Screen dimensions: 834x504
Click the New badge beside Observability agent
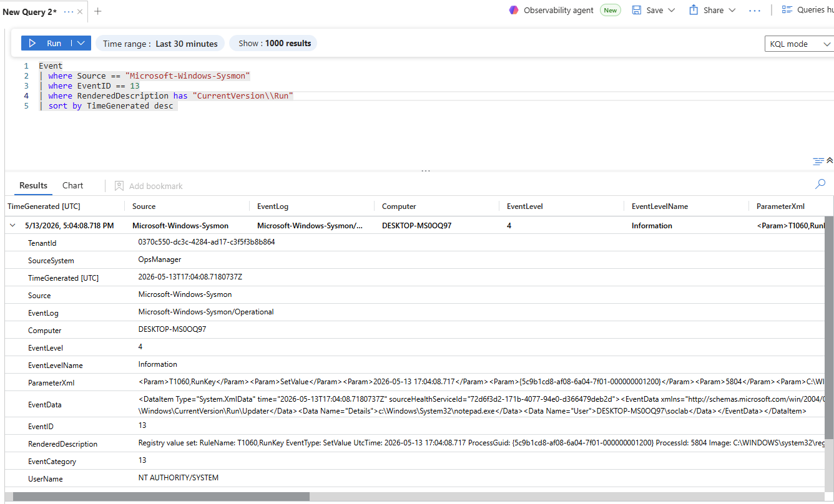click(610, 10)
